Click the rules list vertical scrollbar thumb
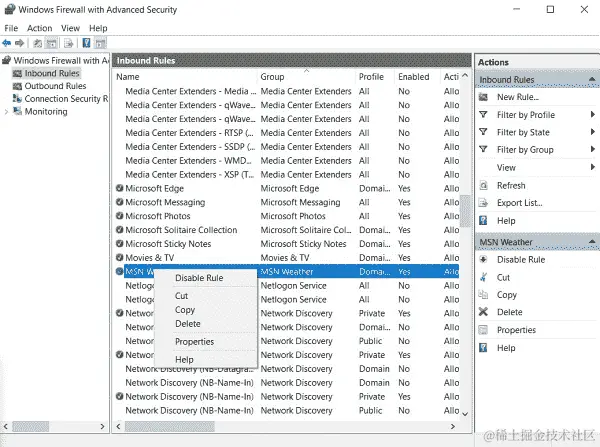600x447 pixels. coord(465,211)
